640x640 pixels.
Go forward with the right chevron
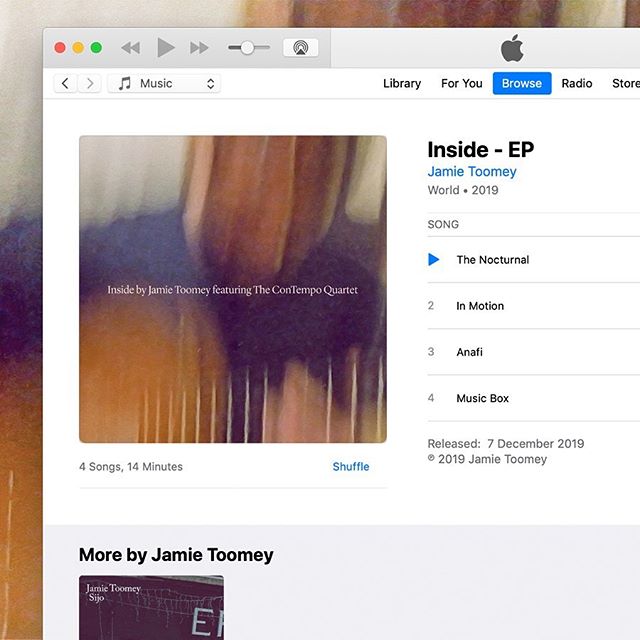click(x=90, y=83)
